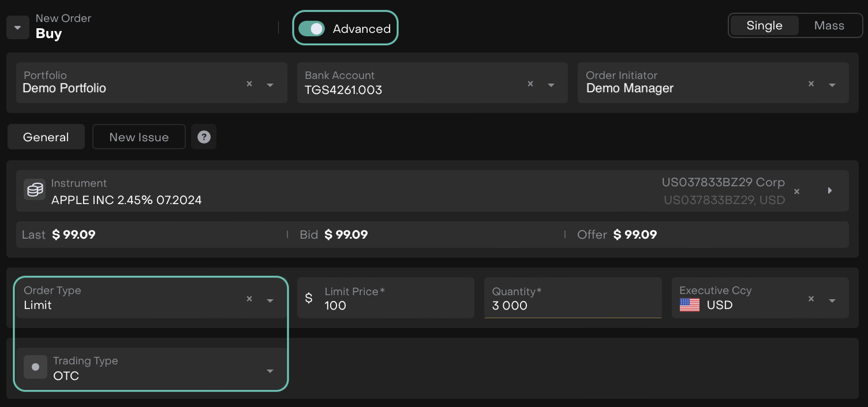This screenshot has width=868, height=407.
Task: Expand the instrument details arrow
Action: click(830, 190)
